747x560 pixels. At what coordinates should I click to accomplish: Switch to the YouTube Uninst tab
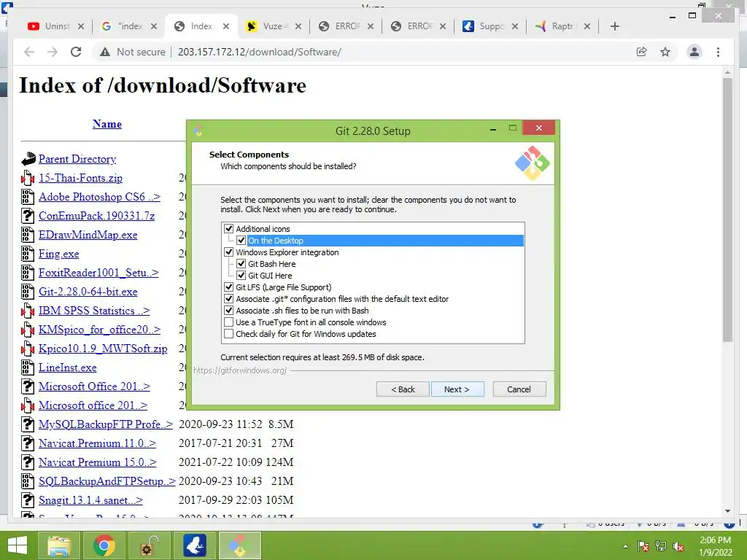(x=56, y=26)
